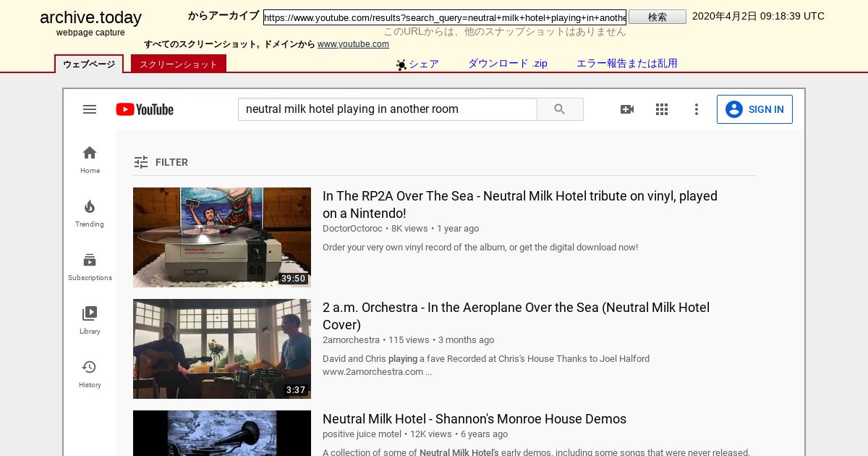Image resolution: width=868 pixels, height=456 pixels.
Task: Open the create video camera icon
Action: click(627, 109)
